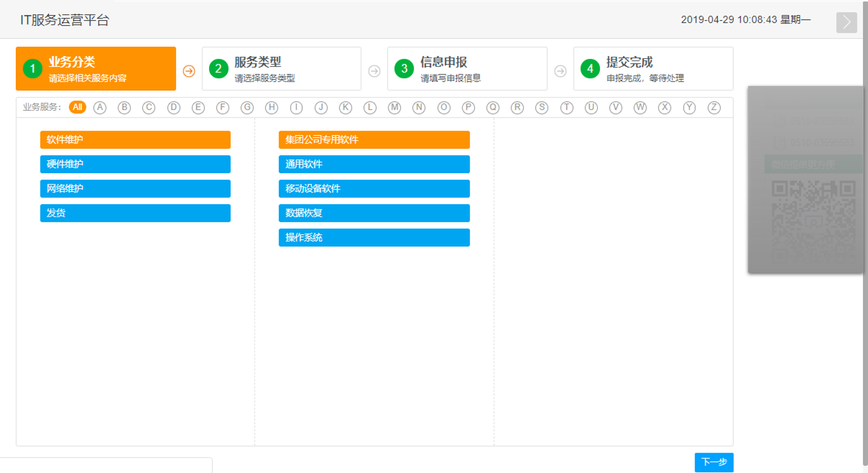Filter services by letter M
Viewport: 868px width, 473px height.
point(394,107)
